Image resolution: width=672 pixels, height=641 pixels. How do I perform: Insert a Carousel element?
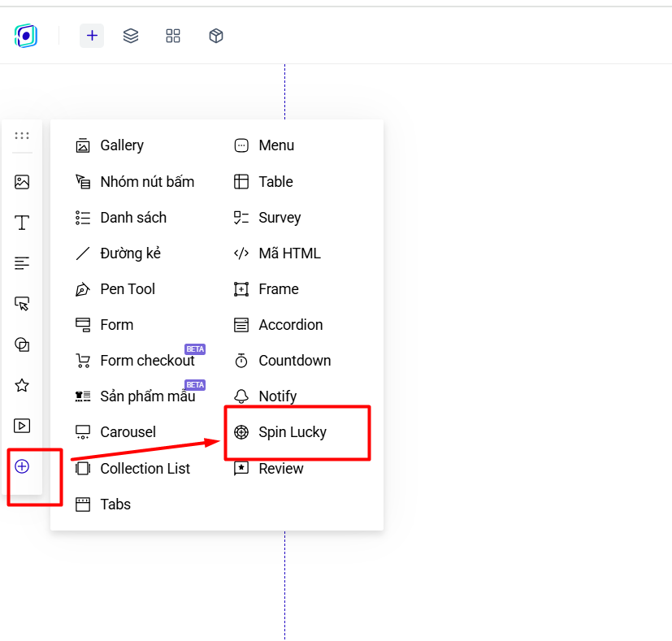click(x=115, y=432)
